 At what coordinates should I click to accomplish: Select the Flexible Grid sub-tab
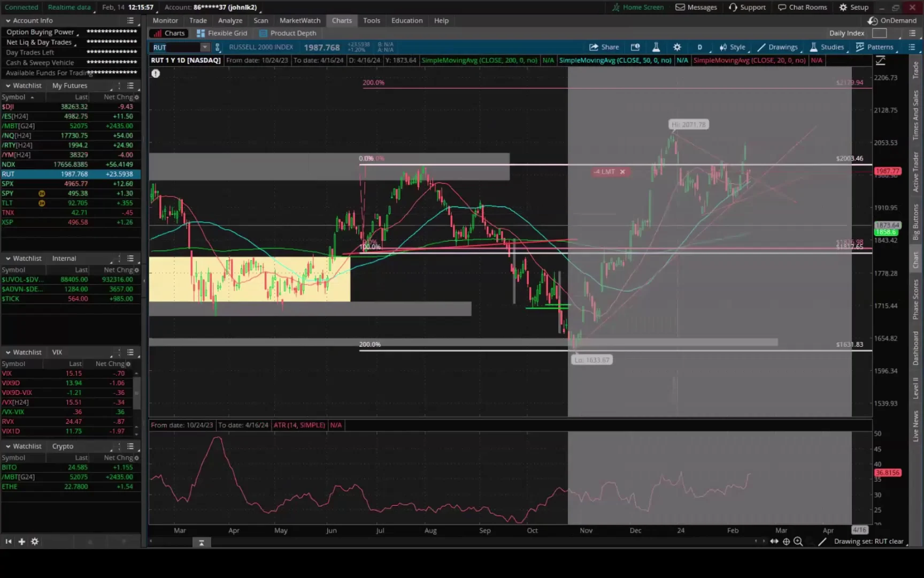pyautogui.click(x=222, y=33)
